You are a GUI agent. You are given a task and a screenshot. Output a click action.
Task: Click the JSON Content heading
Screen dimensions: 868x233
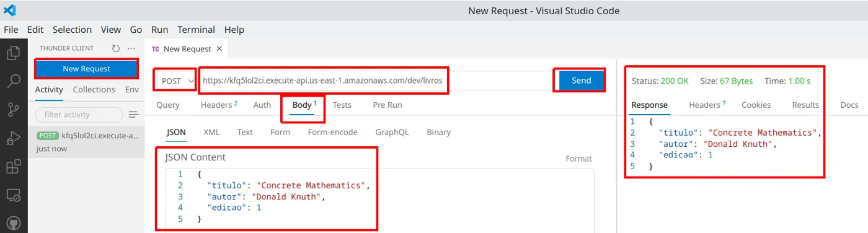click(195, 157)
